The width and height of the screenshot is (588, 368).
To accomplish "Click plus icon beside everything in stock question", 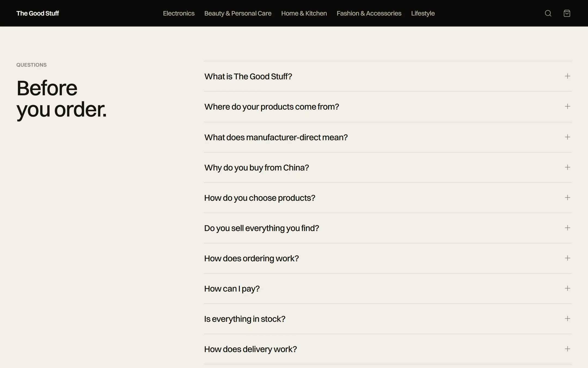I will 567,318.
